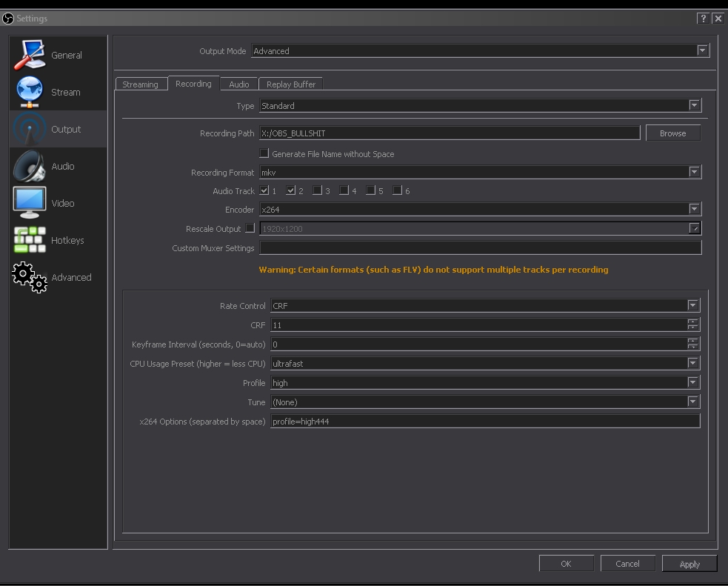
Task: Open Audio settings via speaker icon
Action: (29, 166)
